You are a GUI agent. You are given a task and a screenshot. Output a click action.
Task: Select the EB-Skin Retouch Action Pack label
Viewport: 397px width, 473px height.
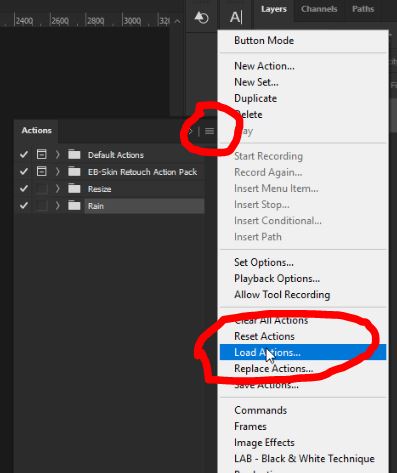[142, 172]
